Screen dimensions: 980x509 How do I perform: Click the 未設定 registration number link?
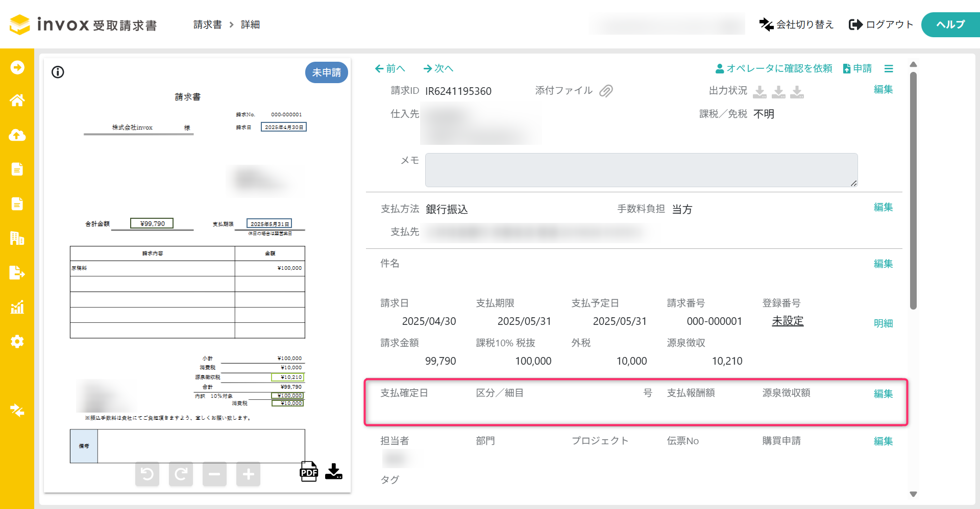788,321
